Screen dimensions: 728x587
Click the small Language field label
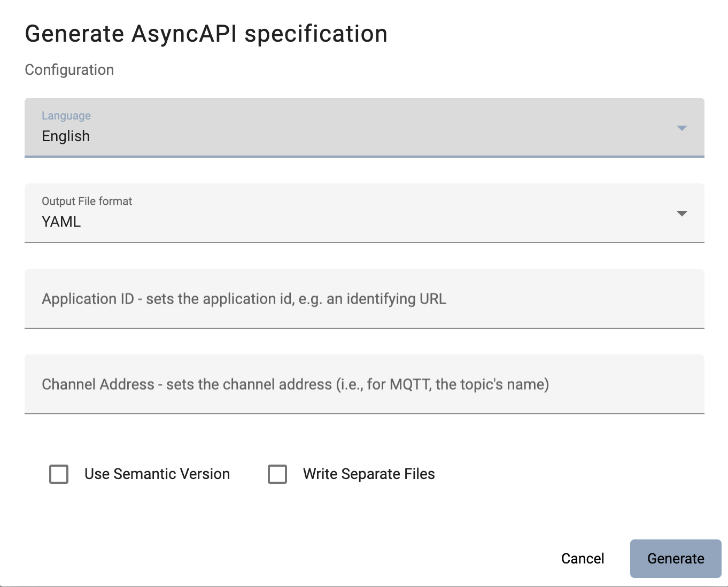[66, 116]
